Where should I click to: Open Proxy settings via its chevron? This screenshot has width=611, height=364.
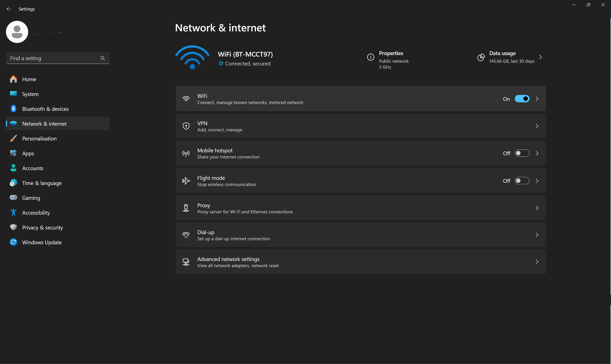tap(537, 208)
